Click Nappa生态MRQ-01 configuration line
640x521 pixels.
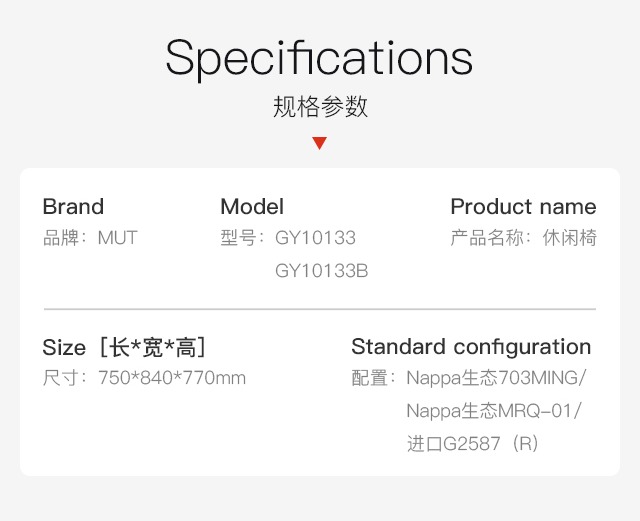[x=493, y=411]
